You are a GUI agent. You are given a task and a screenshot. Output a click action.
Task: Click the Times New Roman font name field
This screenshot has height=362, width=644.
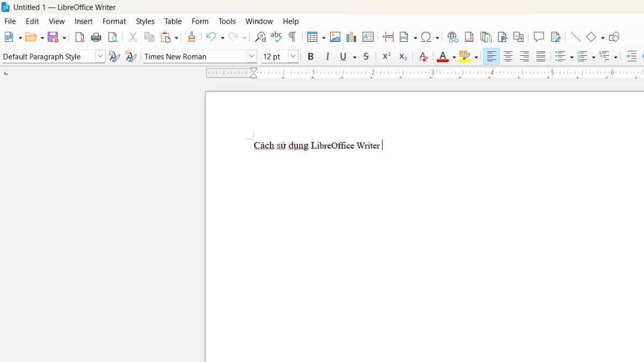[x=194, y=56]
